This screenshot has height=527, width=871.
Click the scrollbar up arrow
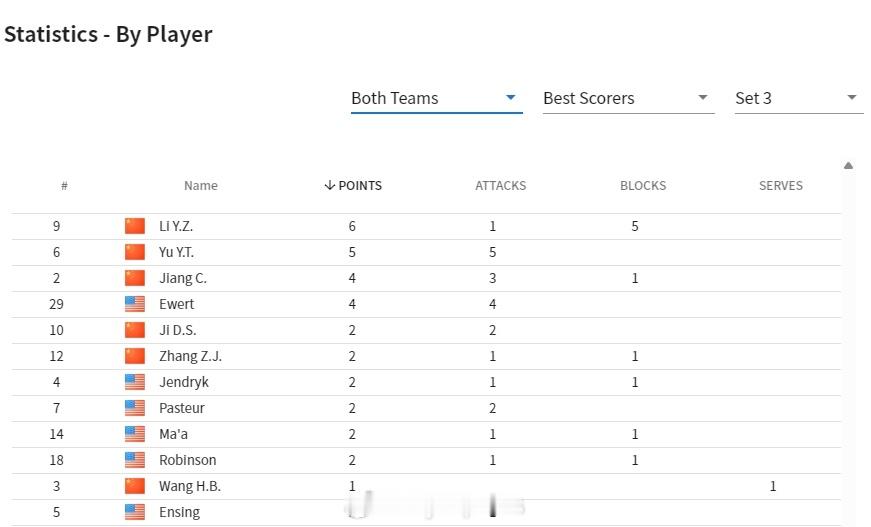click(848, 165)
